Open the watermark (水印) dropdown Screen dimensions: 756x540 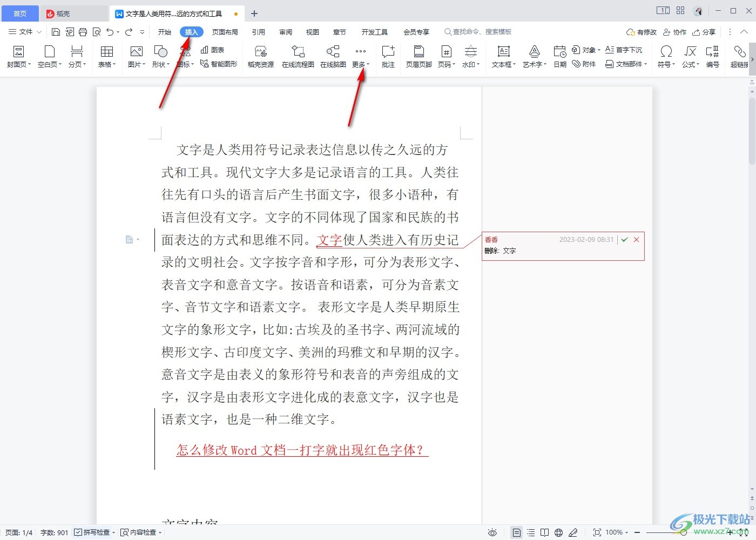pos(471,56)
